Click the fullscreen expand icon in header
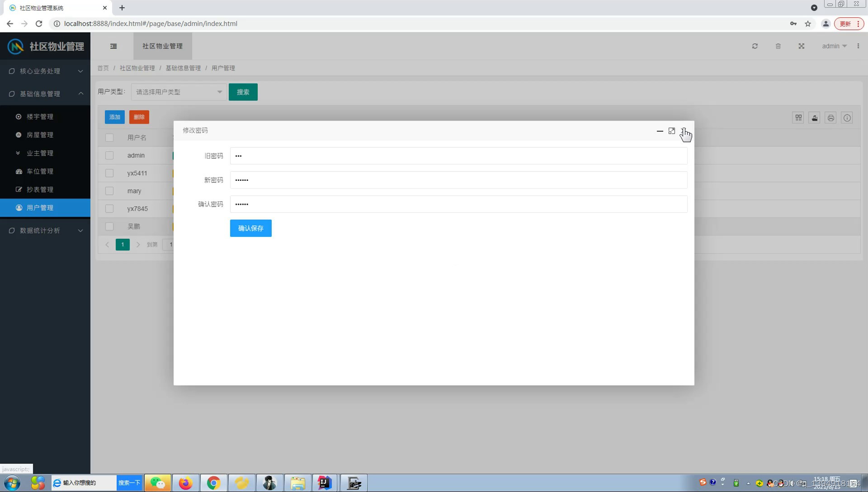 801,46
